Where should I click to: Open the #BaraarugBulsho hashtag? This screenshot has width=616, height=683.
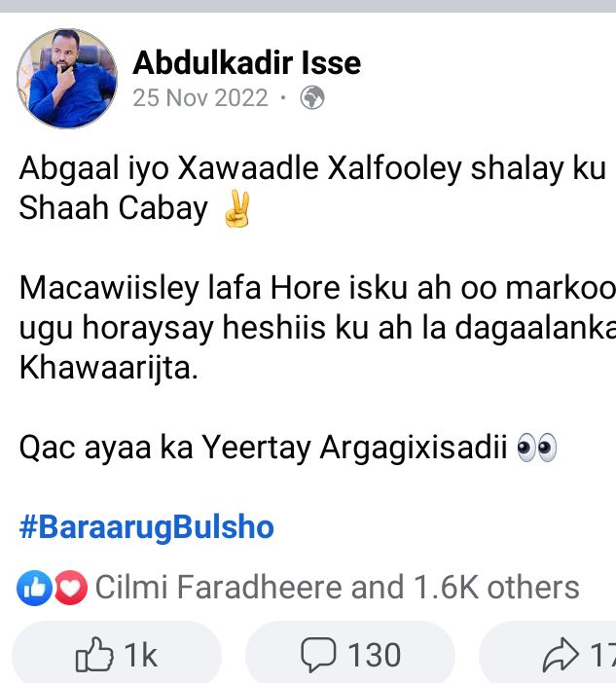[146, 527]
